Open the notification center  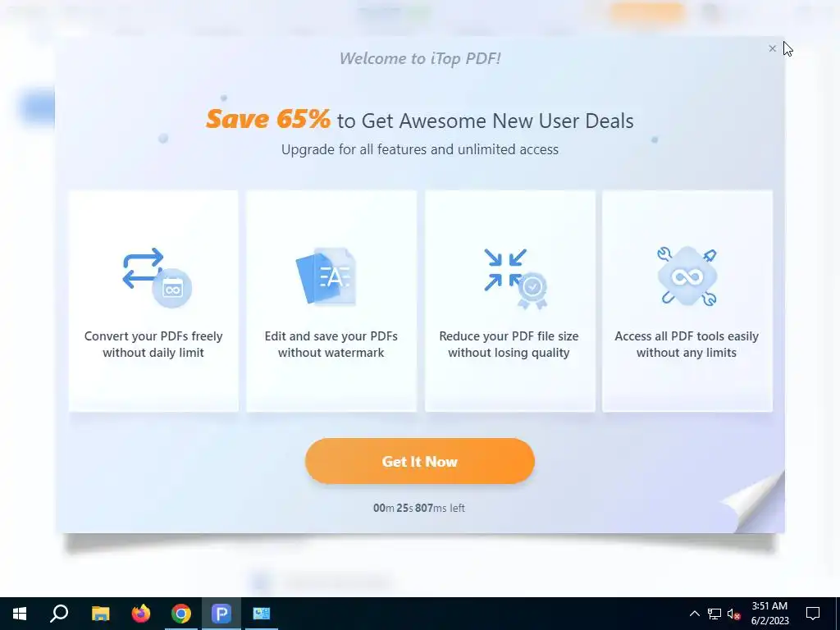click(x=813, y=614)
